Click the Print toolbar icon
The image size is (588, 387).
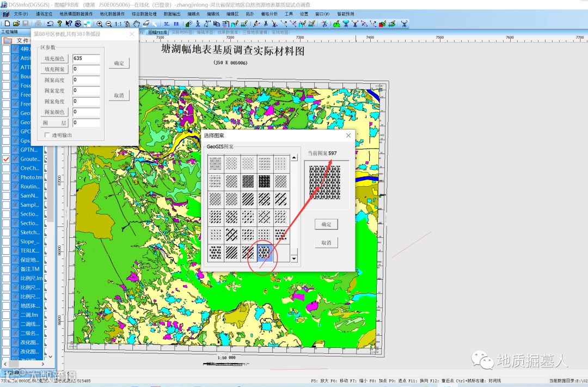[38, 23]
